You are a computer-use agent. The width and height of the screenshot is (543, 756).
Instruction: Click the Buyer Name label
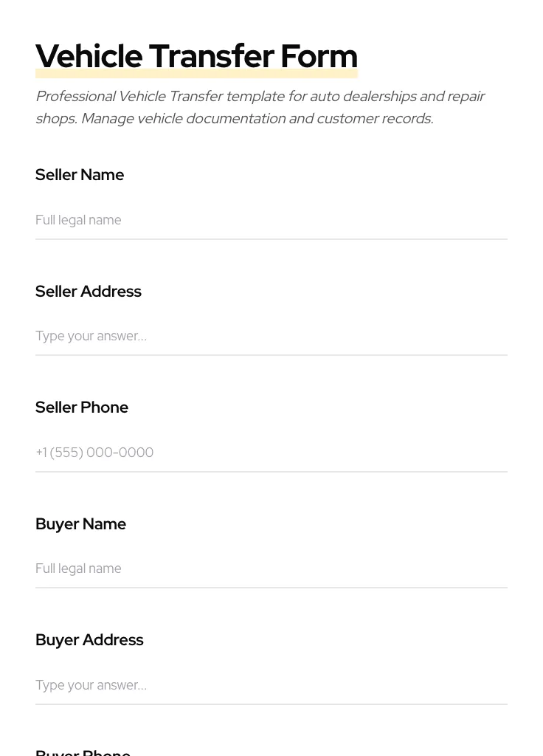click(80, 524)
